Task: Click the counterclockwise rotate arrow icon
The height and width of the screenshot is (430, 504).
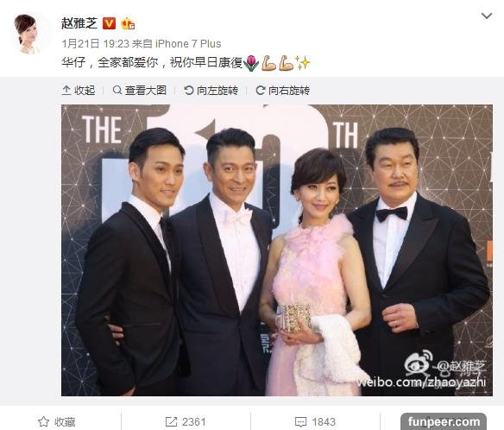Action: click(189, 91)
